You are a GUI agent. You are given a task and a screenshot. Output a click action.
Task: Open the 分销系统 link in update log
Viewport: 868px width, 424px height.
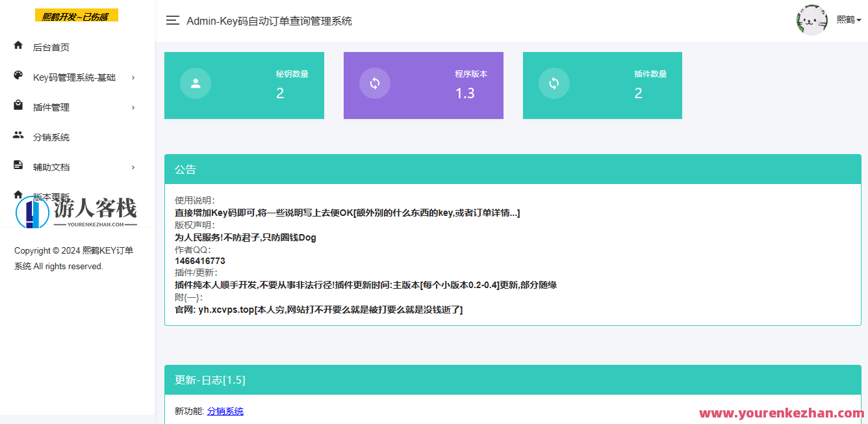(x=225, y=411)
